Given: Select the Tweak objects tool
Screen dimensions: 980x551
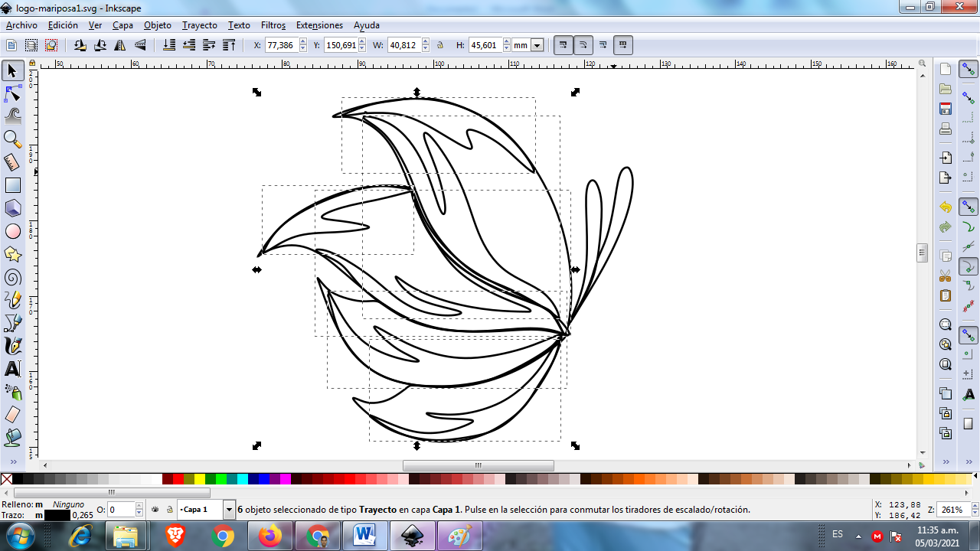Looking at the screenshot, I should point(12,117).
